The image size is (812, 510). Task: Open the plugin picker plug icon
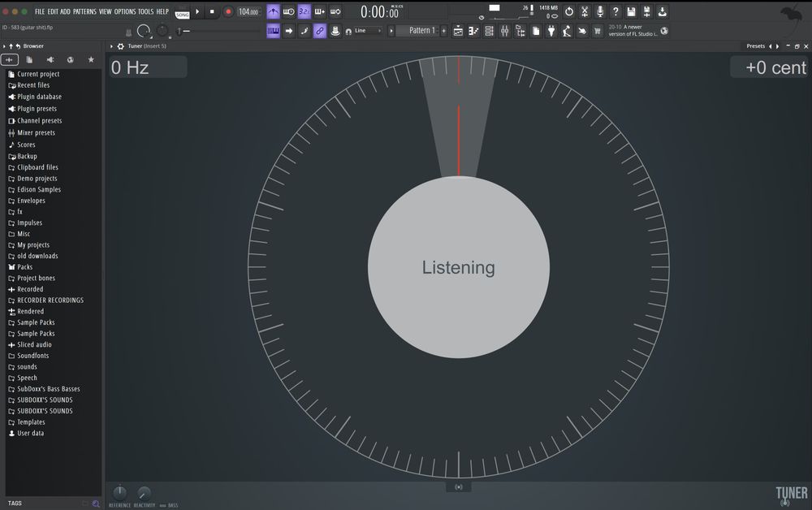pyautogui.click(x=551, y=31)
